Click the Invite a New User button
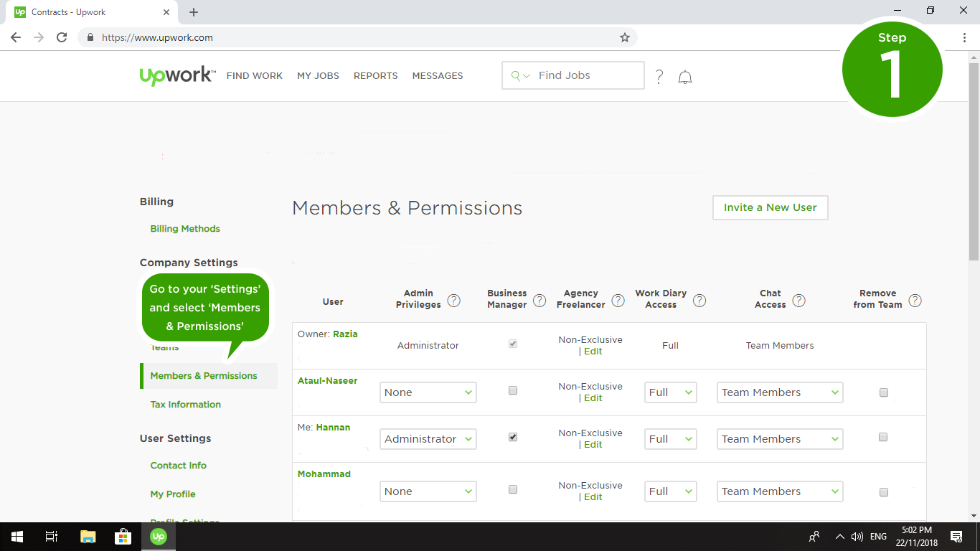The image size is (980, 551). click(x=770, y=207)
